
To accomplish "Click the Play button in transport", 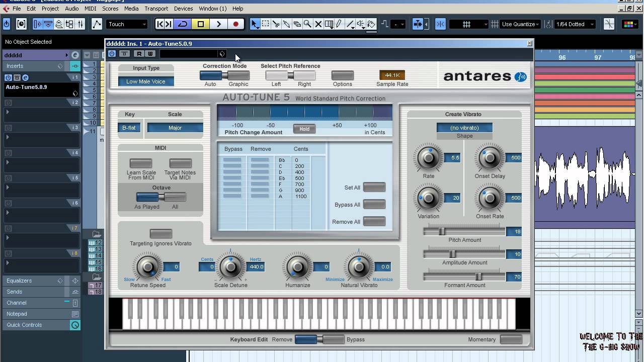I will click(x=218, y=24).
